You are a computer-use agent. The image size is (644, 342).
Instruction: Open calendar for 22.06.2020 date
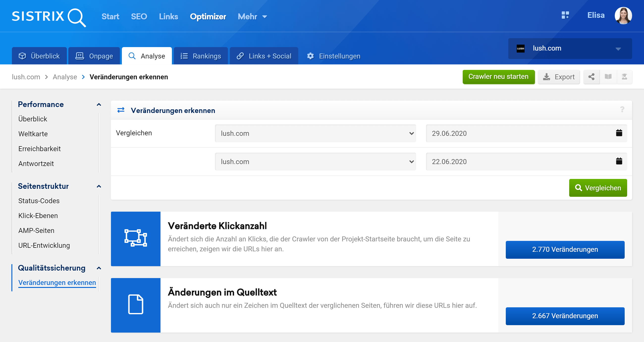pyautogui.click(x=619, y=161)
